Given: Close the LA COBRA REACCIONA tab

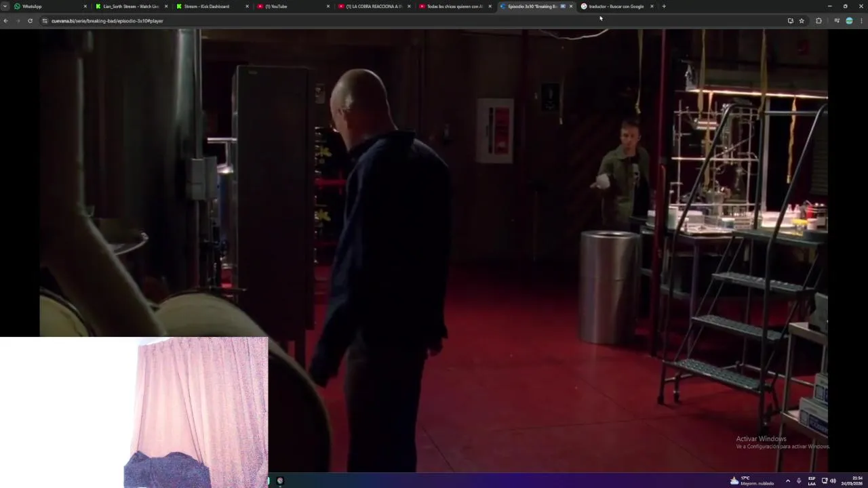Looking at the screenshot, I should [409, 6].
